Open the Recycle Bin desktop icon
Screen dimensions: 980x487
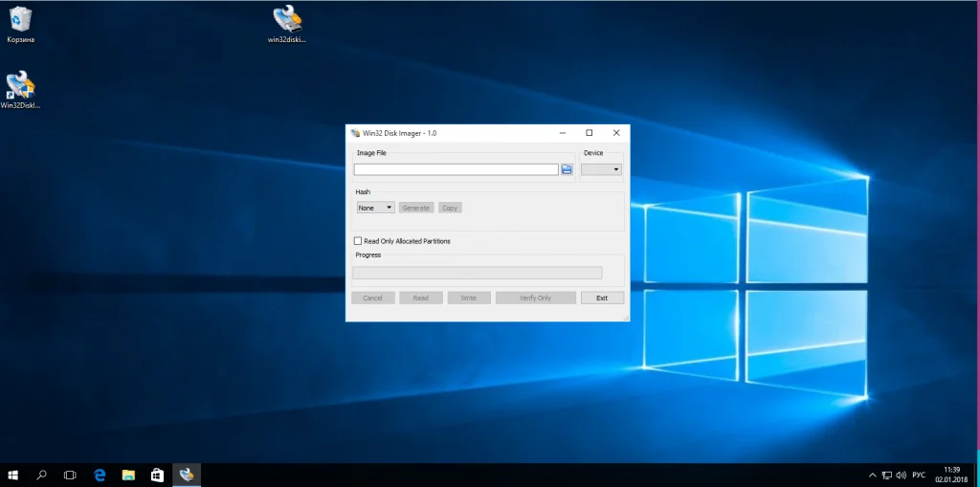click(x=21, y=21)
